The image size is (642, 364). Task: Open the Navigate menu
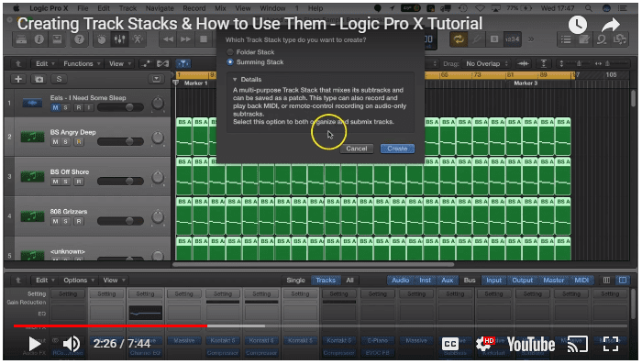tap(160, 8)
